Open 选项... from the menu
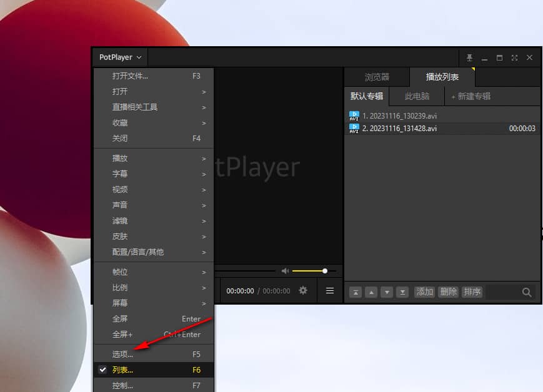Viewport: 543px width, 392px height. point(154,355)
